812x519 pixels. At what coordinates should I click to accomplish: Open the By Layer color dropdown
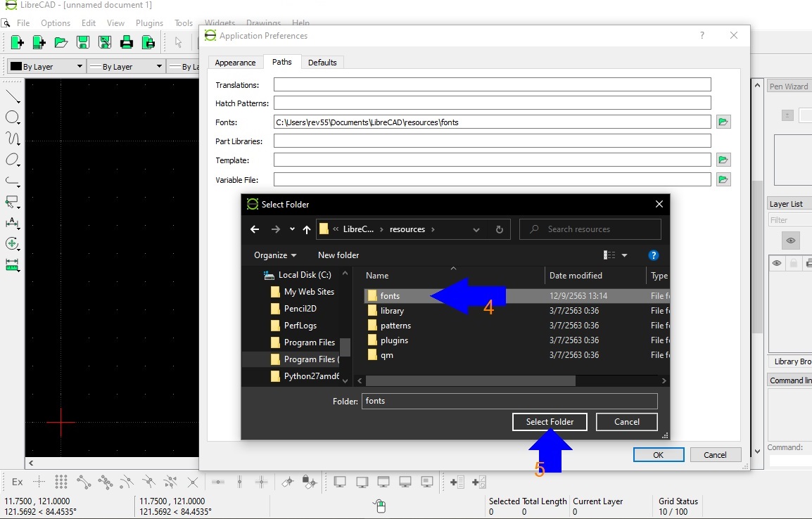click(45, 66)
